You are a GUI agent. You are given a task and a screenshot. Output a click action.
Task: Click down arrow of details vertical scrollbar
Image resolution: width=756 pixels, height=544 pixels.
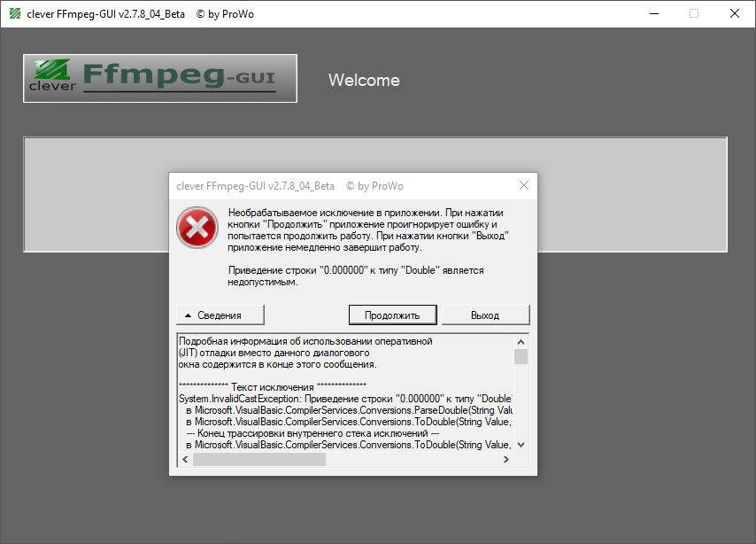click(521, 445)
